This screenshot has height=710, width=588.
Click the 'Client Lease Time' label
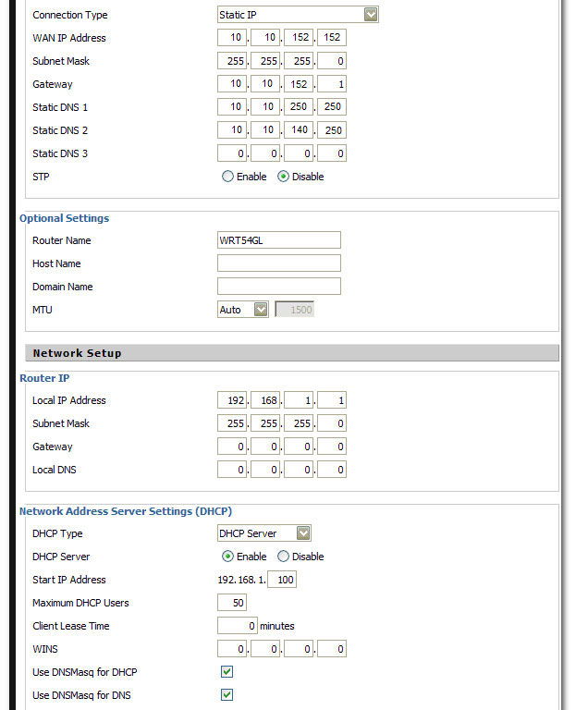click(x=71, y=626)
